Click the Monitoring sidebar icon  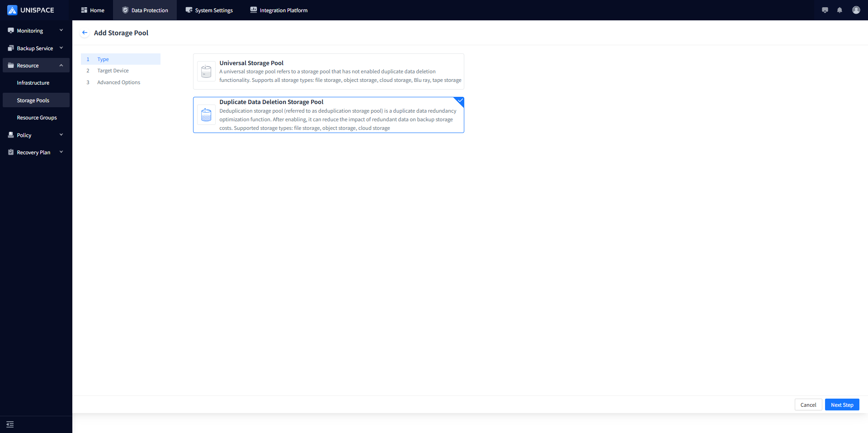[x=11, y=31]
